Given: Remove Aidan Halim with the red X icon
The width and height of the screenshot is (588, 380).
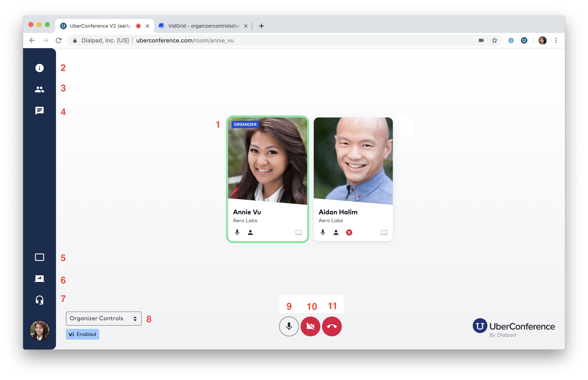Looking at the screenshot, I should point(349,232).
